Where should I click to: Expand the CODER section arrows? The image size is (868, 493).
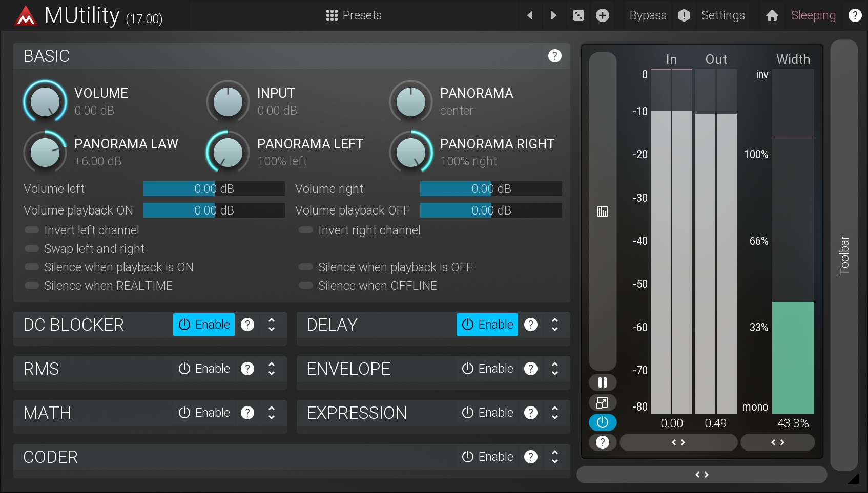(555, 457)
